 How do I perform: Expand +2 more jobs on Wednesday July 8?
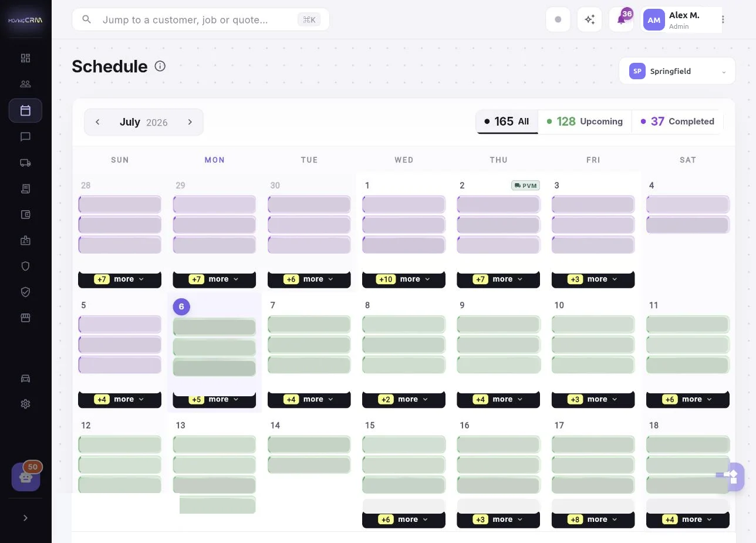(x=404, y=400)
